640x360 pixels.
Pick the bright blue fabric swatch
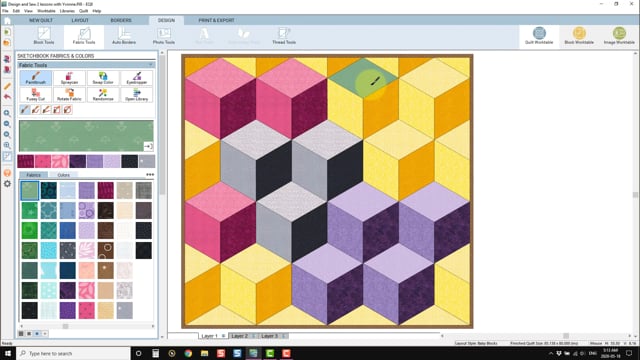click(67, 230)
